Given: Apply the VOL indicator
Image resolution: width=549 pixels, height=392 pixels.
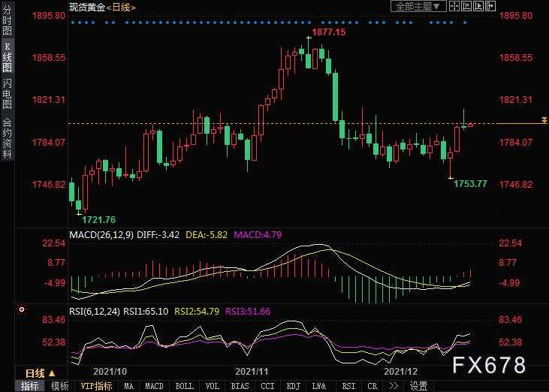Looking at the screenshot, I should coord(213,386).
